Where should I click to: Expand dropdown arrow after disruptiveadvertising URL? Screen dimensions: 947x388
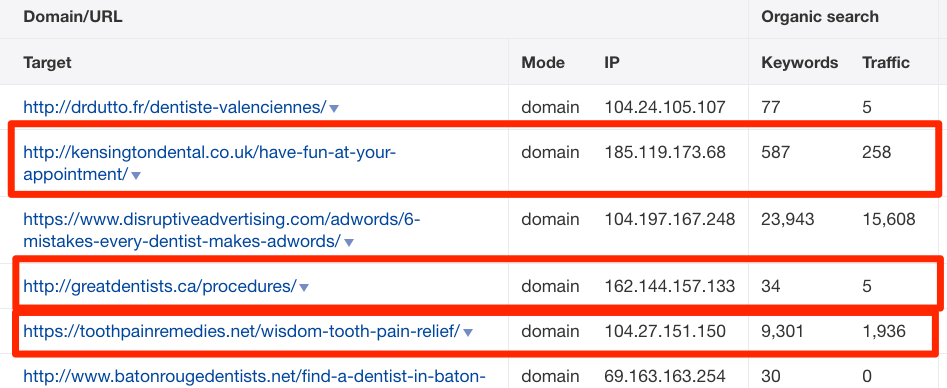(x=348, y=243)
